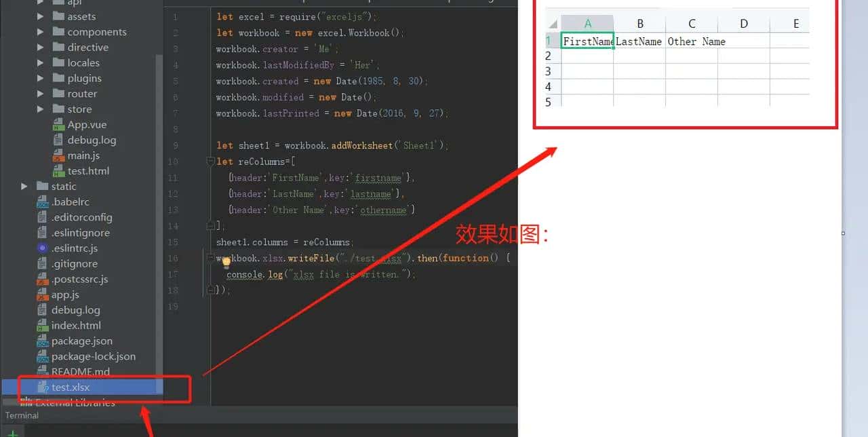Screen dimensions: 868x437
Task: Click the package.json file icon
Action: pos(44,341)
